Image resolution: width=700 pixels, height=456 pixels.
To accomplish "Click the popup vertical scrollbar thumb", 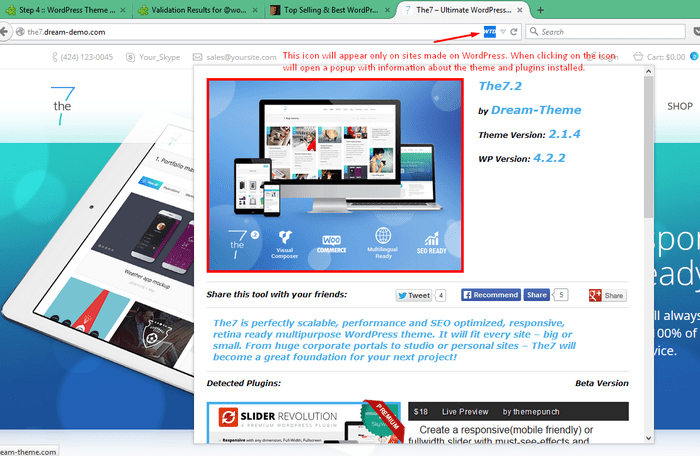I will [x=649, y=147].
